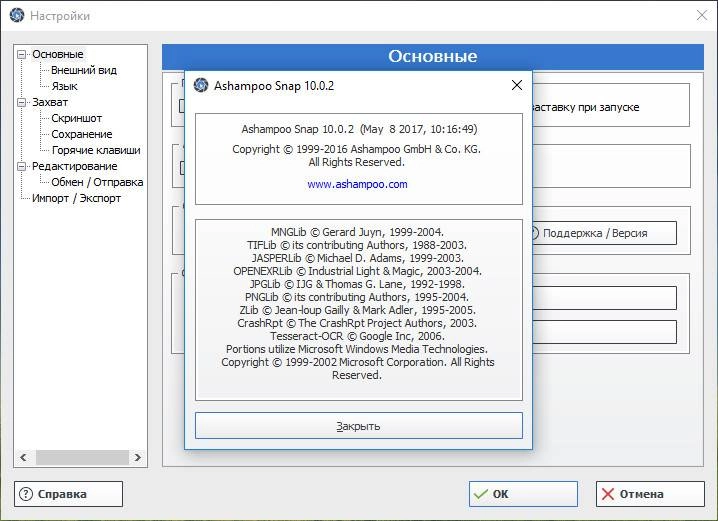Click the tree horizontal scrollbar thumb
This screenshot has height=521, width=718.
[x=82, y=457]
